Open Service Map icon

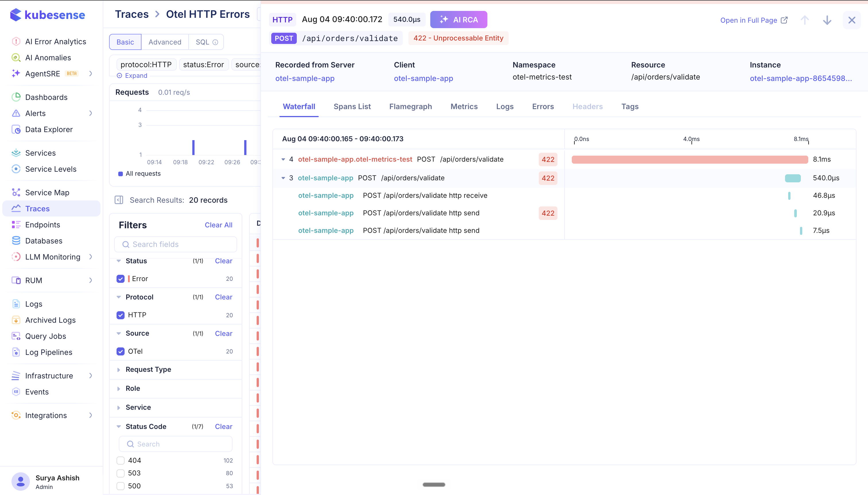16,192
